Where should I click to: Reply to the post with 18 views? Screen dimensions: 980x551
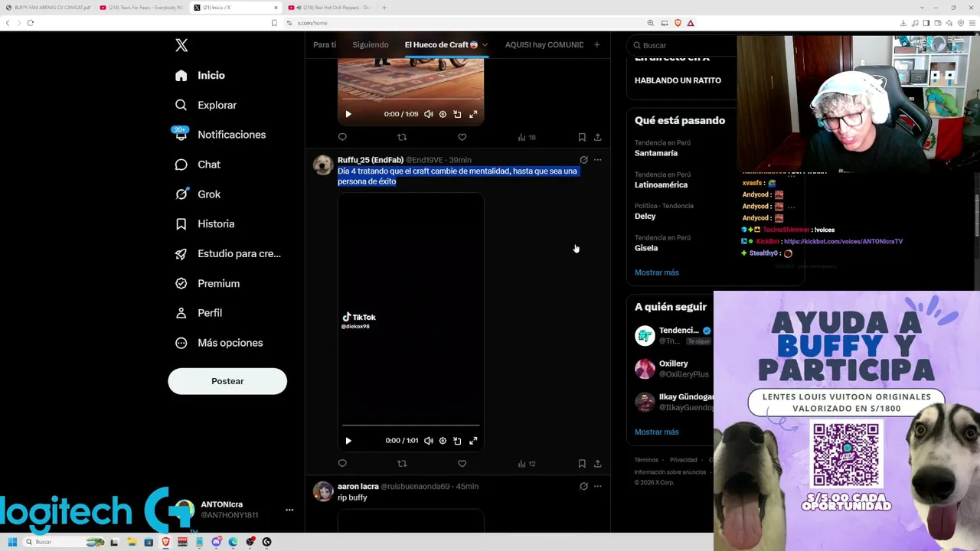[x=342, y=137]
